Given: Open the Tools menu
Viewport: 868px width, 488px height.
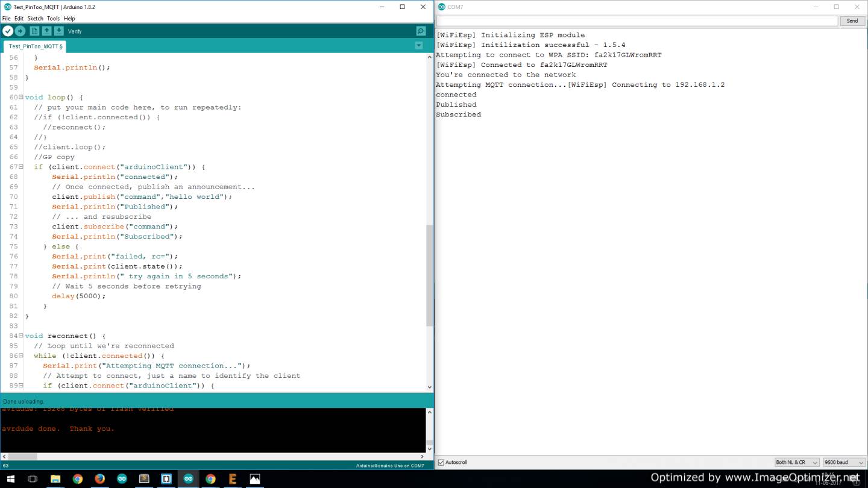Looking at the screenshot, I should click(x=53, y=19).
